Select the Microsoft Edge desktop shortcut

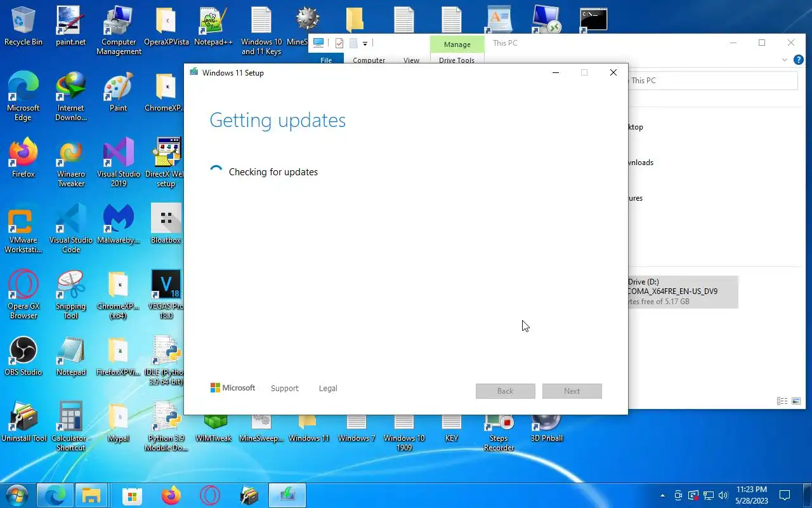(23, 97)
